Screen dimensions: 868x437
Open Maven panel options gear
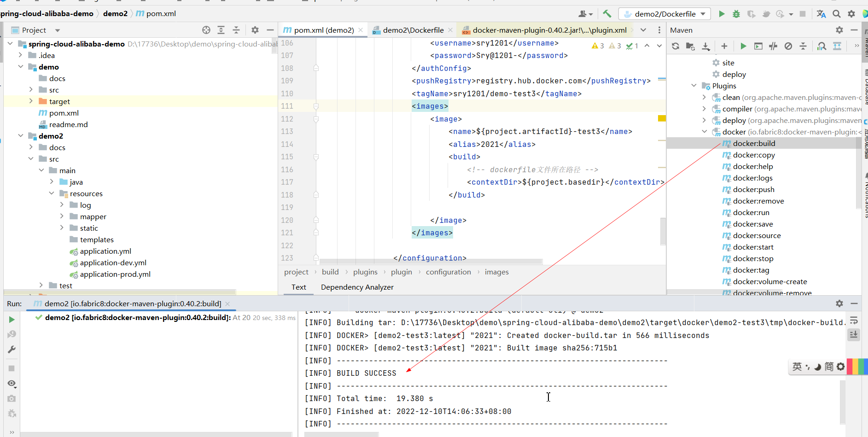pyautogui.click(x=839, y=30)
